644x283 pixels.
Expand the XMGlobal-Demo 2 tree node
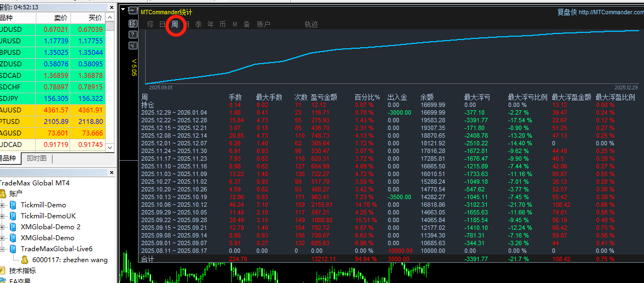click(x=2, y=227)
